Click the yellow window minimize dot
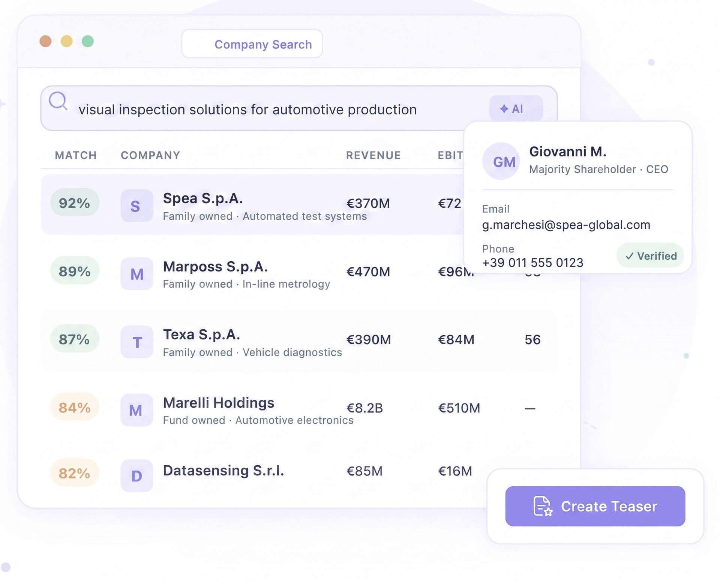This screenshot has height=588, width=720. point(66,41)
